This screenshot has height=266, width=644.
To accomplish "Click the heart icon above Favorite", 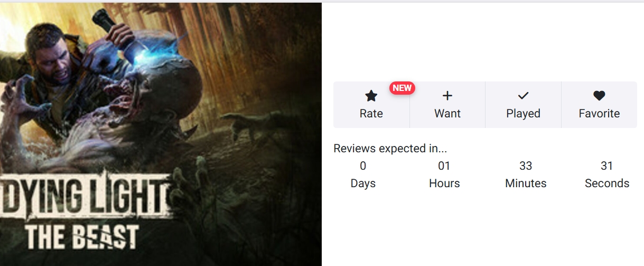I will point(599,96).
